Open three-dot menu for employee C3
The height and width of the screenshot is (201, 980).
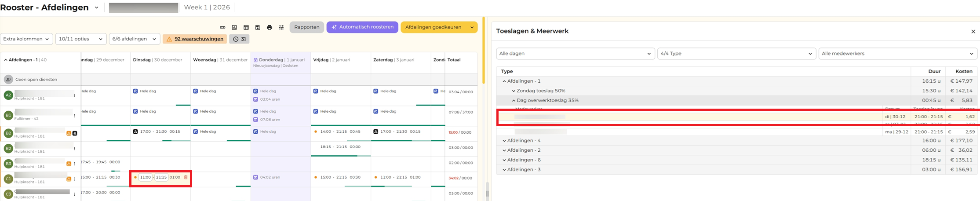point(75,194)
